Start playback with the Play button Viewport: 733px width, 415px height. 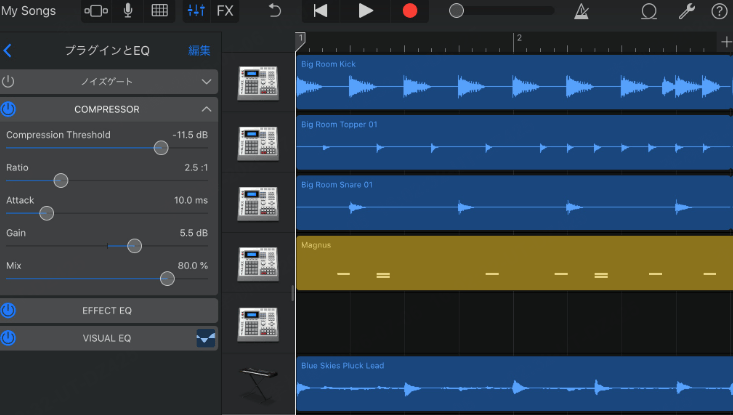pyautogui.click(x=365, y=11)
